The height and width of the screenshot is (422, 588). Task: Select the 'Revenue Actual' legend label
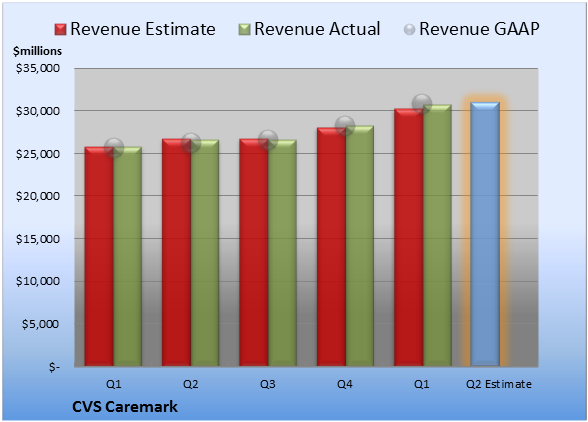317,29
